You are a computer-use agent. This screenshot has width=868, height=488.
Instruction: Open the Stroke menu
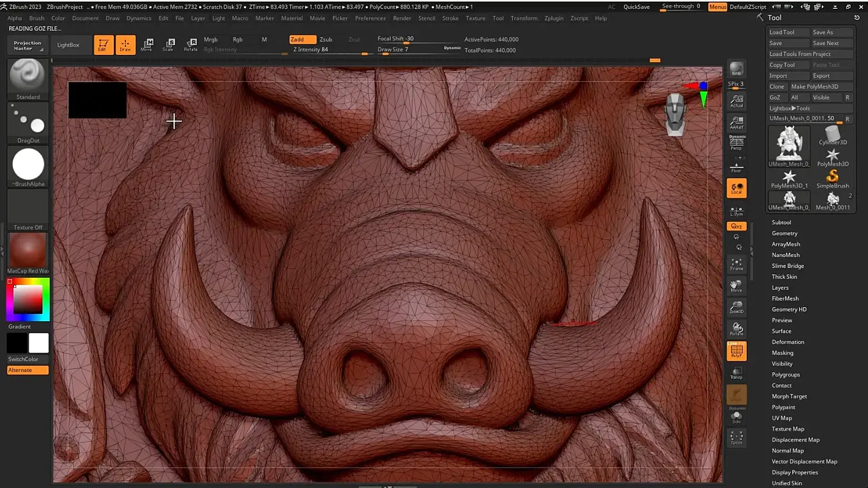tap(450, 18)
